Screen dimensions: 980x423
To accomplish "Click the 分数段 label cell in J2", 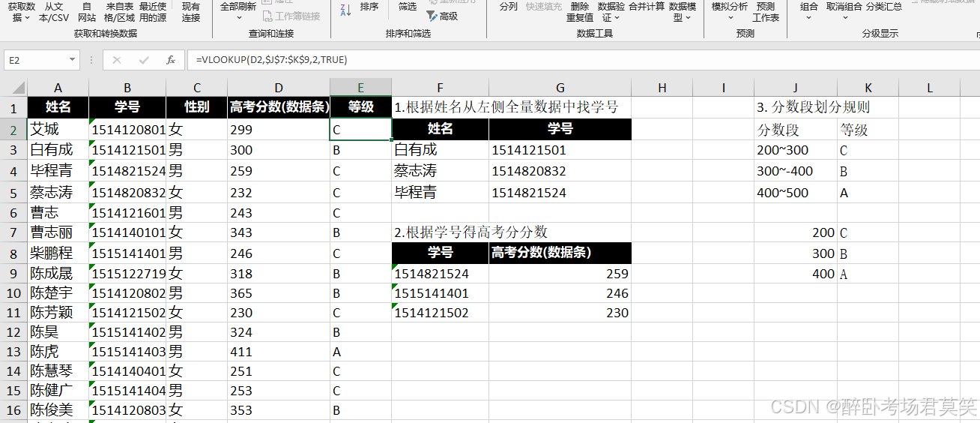I will (796, 129).
